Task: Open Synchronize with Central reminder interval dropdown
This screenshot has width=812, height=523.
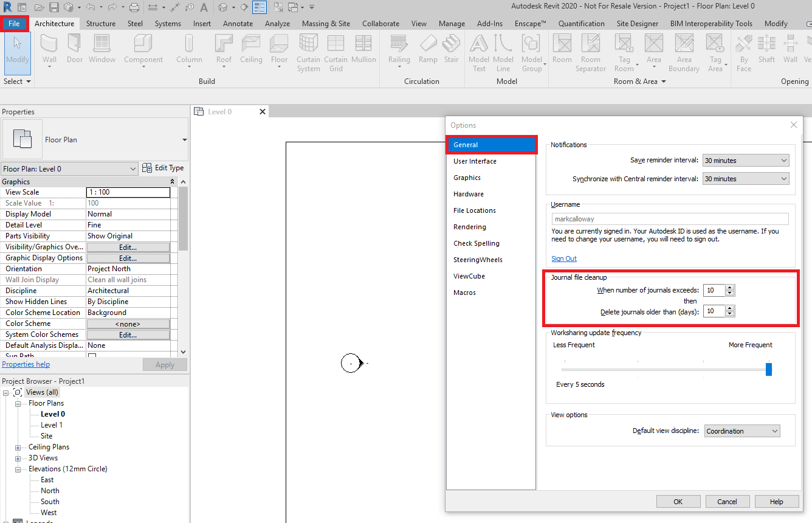Action: [746, 179]
